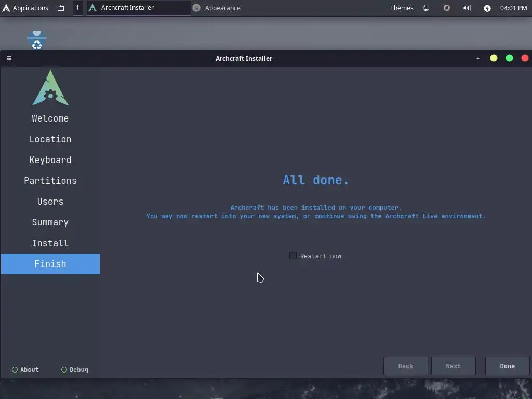Open the volume tray icon
Screen dimensions: 532x399
467,8
